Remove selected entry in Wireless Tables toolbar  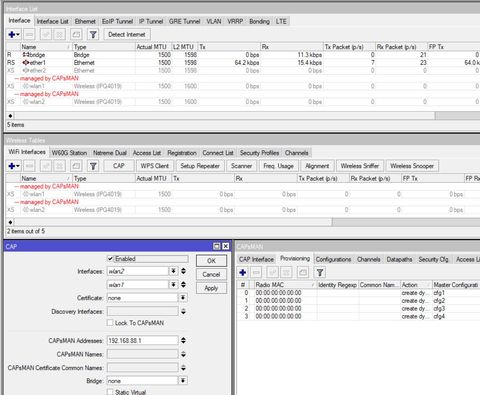29,166
